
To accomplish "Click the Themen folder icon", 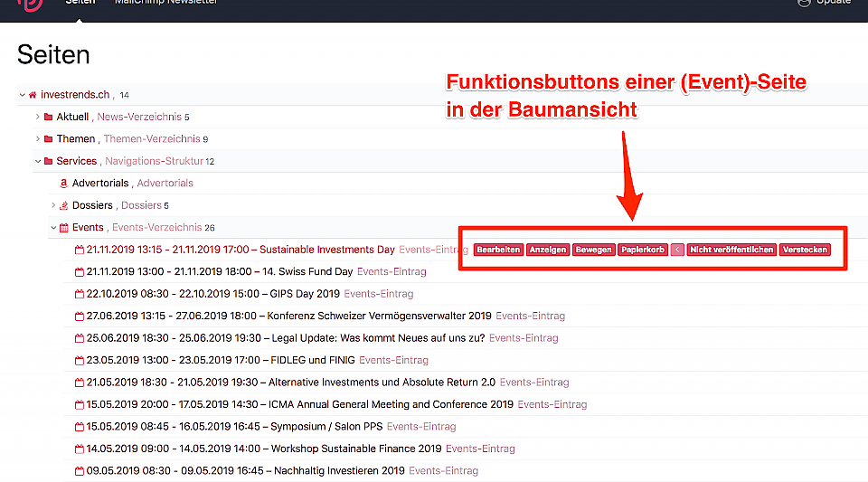I will (x=48, y=139).
